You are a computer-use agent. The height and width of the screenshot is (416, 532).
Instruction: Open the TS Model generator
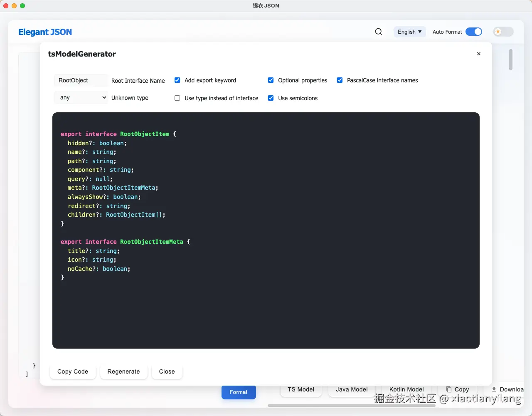(x=301, y=390)
